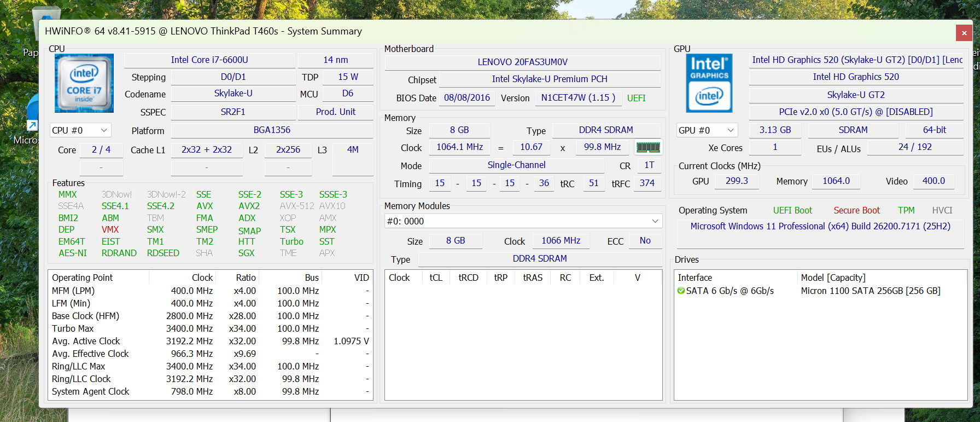Click the Microsoft Windows 11 Professional build text
The image size is (980, 422).
click(x=820, y=226)
